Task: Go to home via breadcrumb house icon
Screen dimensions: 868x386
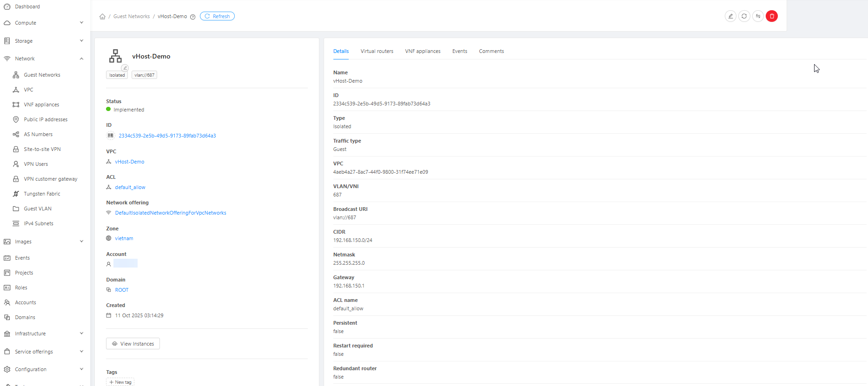Action: point(102,16)
